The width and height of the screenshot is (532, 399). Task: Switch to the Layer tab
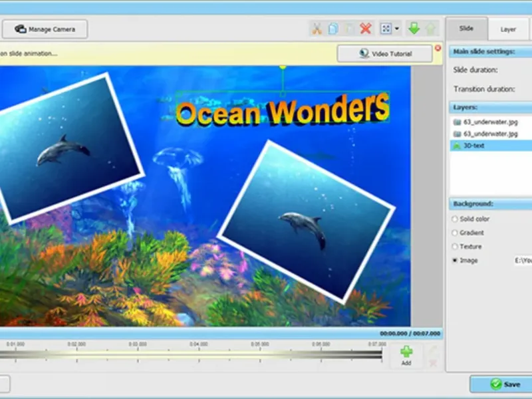tap(508, 29)
